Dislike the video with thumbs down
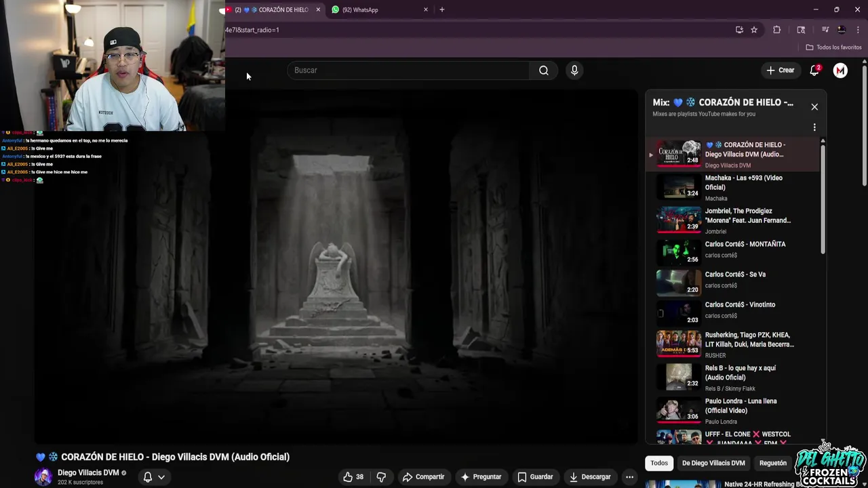 381,477
